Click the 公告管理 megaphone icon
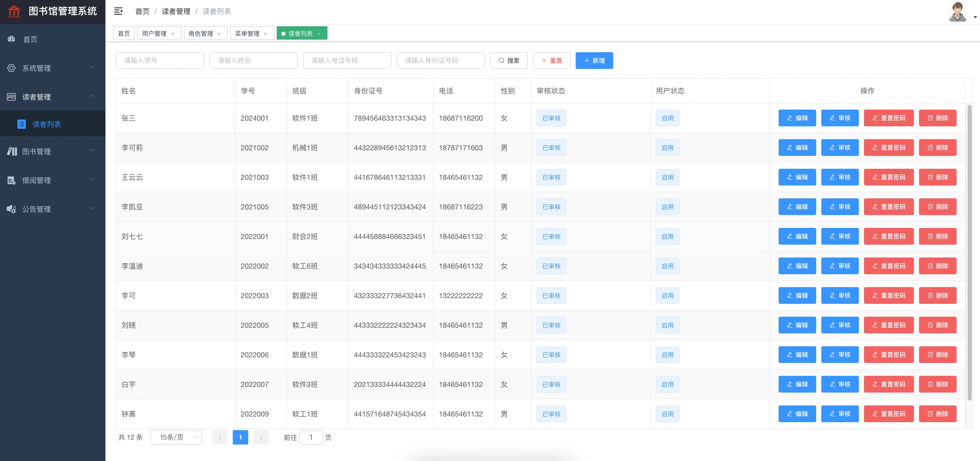Image resolution: width=980 pixels, height=461 pixels. coord(11,209)
